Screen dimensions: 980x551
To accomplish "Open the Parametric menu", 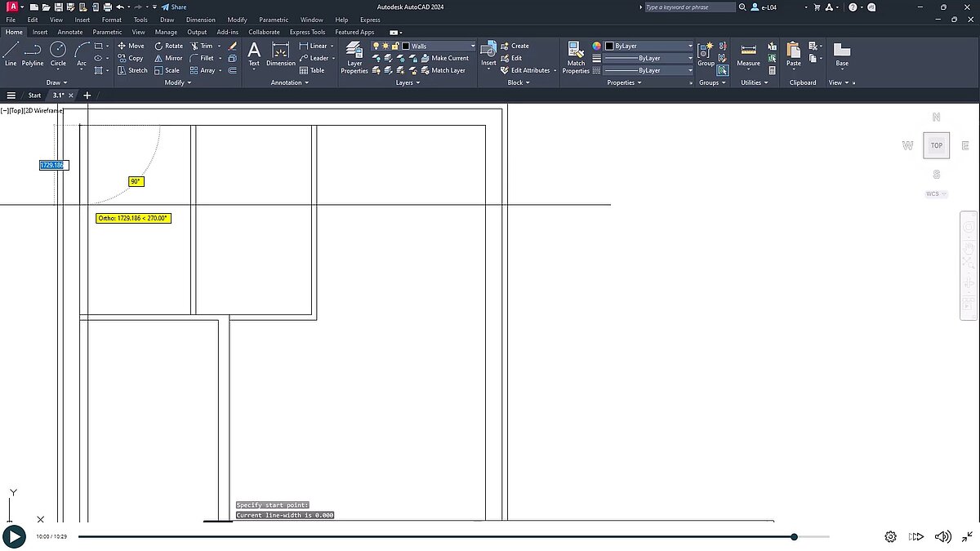I will [x=273, y=20].
